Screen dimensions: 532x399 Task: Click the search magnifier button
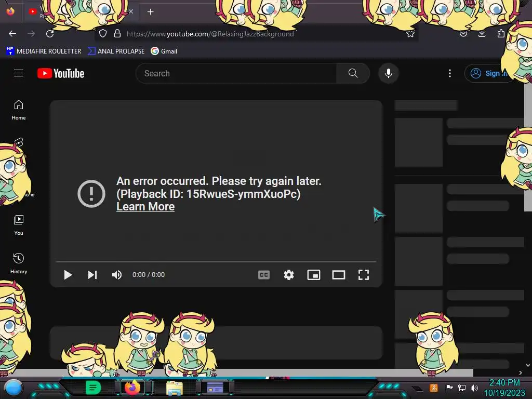(x=353, y=73)
